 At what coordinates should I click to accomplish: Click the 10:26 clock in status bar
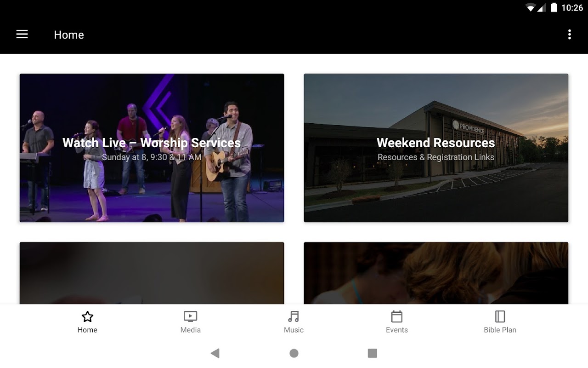click(x=572, y=8)
